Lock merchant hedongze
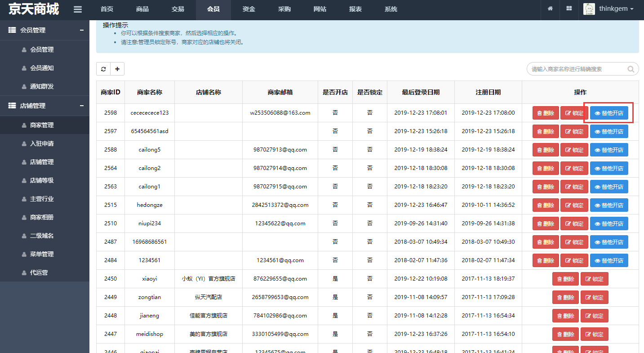The width and height of the screenshot is (644, 353). coord(574,205)
